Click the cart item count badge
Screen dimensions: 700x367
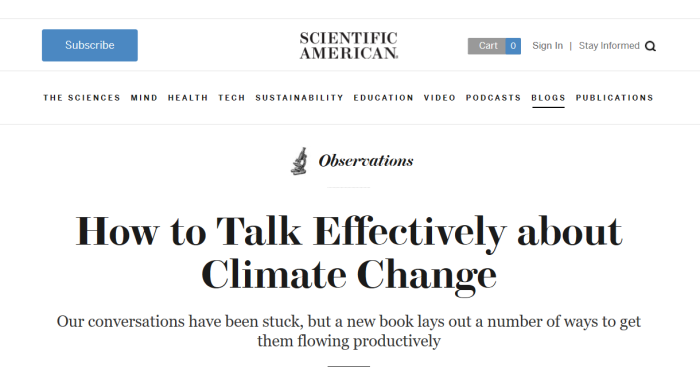[513, 46]
